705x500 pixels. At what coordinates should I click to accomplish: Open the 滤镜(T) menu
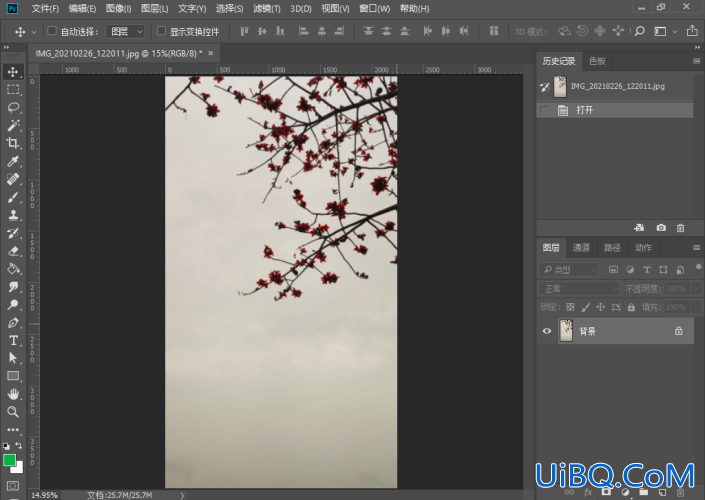point(266,9)
